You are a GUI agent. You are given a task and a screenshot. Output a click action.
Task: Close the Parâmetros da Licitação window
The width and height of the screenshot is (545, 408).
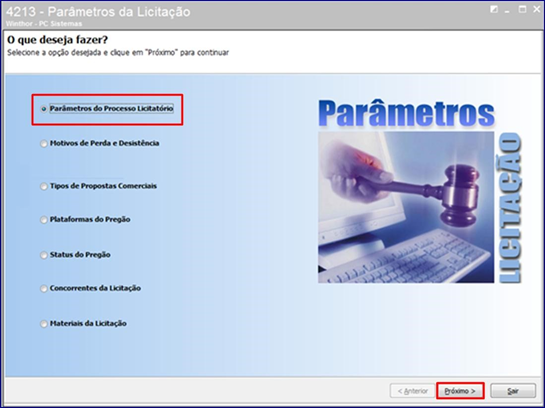(x=537, y=9)
